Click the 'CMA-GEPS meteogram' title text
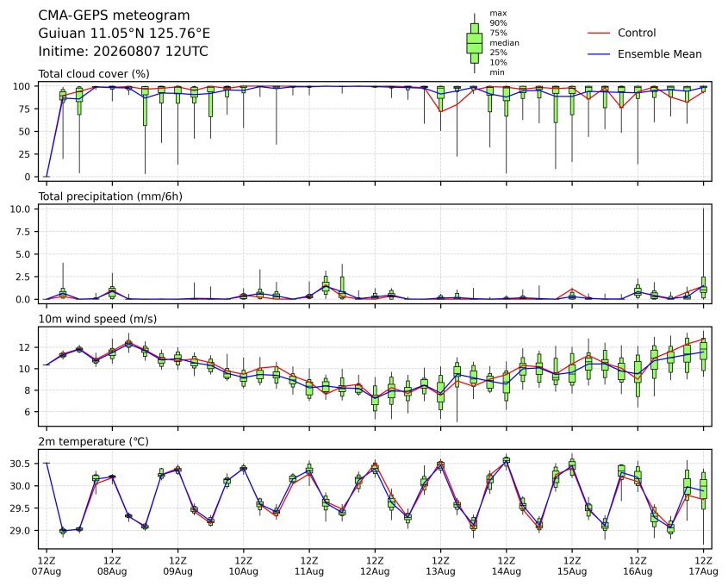The height and width of the screenshot is (586, 728). click(x=114, y=16)
